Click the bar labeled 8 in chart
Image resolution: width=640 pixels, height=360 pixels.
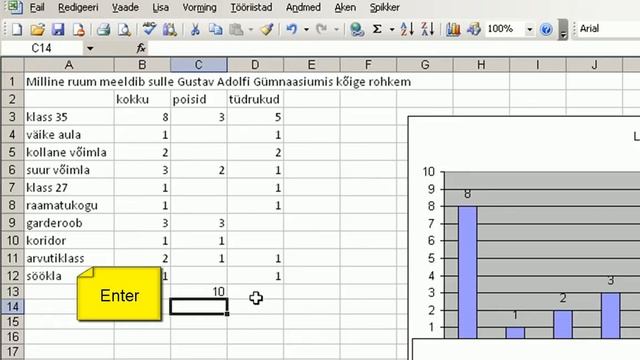[x=467, y=272]
